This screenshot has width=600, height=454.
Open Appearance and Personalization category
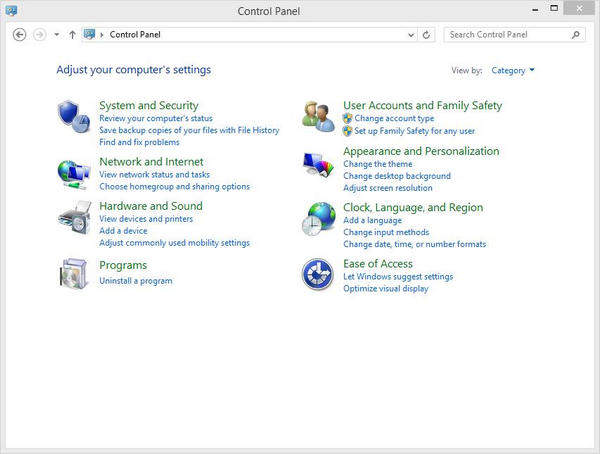point(421,151)
